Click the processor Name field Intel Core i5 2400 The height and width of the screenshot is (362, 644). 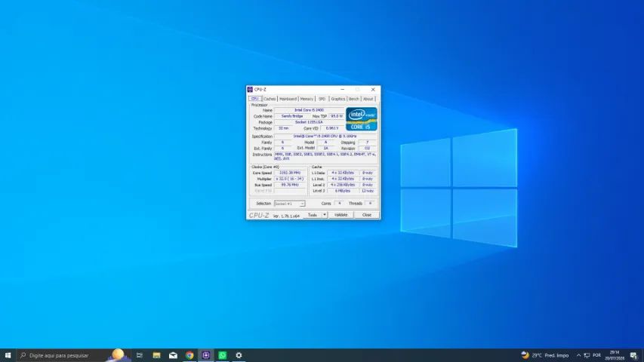point(309,110)
